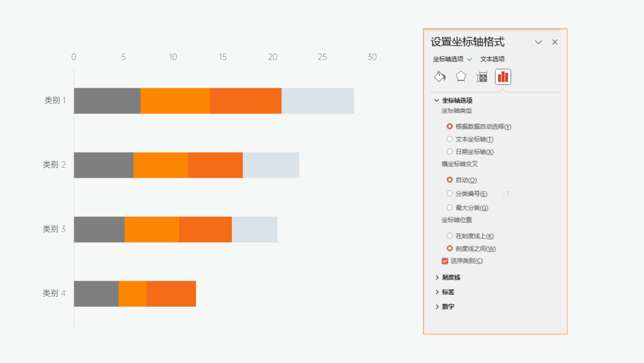Viewport: 644px width, 363px height.
Task: Expand the 标签 section
Action: click(x=438, y=291)
